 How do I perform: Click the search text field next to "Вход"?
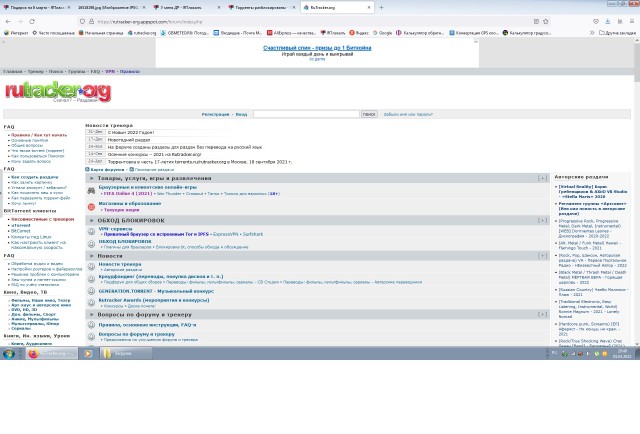tap(305, 114)
